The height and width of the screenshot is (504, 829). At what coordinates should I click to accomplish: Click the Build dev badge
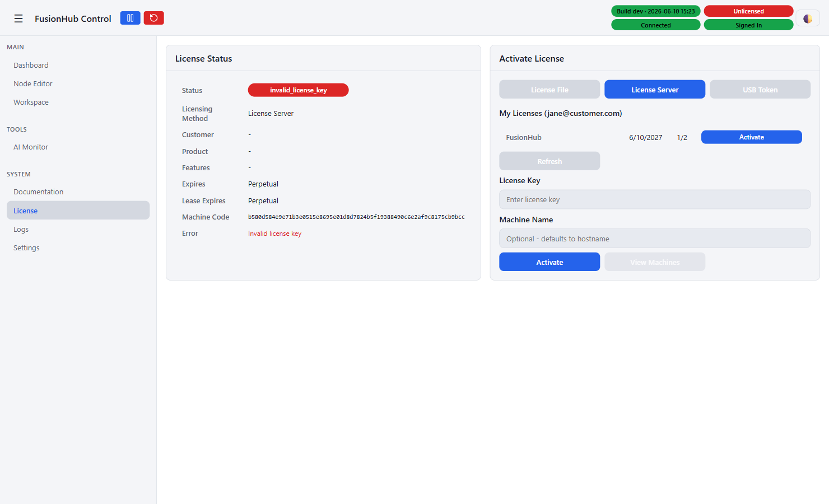(656, 11)
